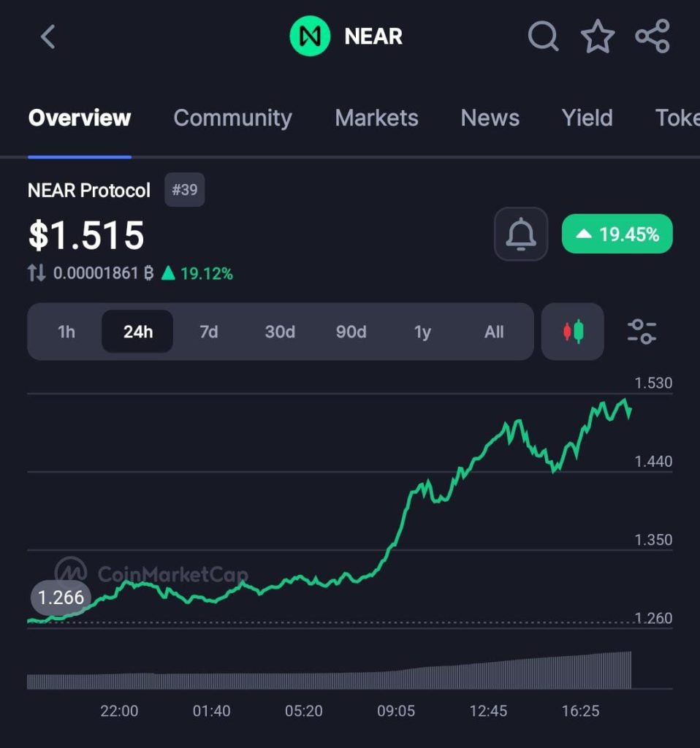Screen dimensions: 700x748
Task: Show the All time range
Action: (x=494, y=332)
